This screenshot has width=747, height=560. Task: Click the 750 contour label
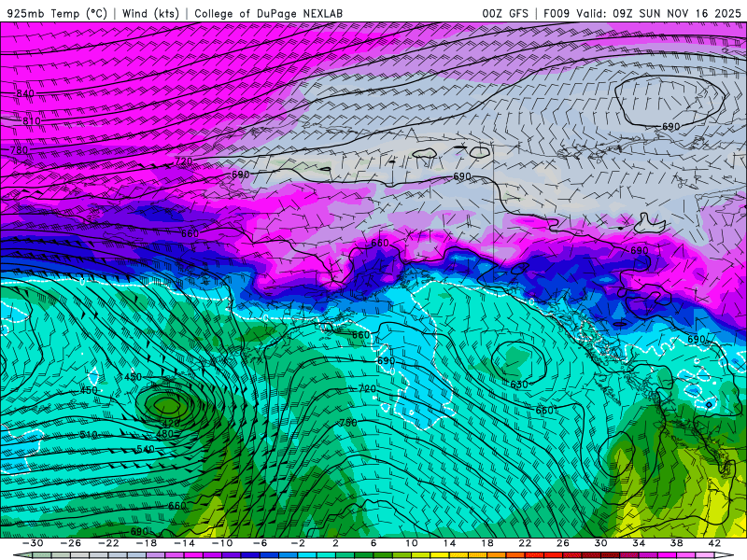348,423
